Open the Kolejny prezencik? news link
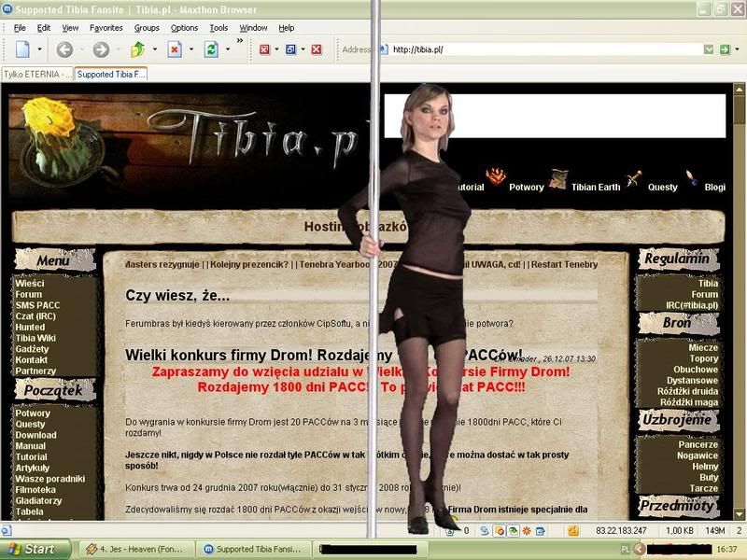747x560 pixels. (x=249, y=264)
